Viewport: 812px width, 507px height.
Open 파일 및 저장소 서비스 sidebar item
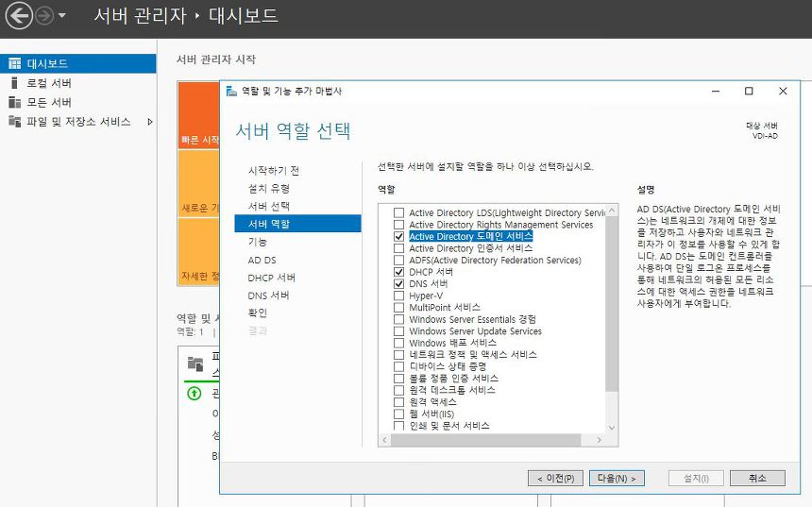[77, 122]
